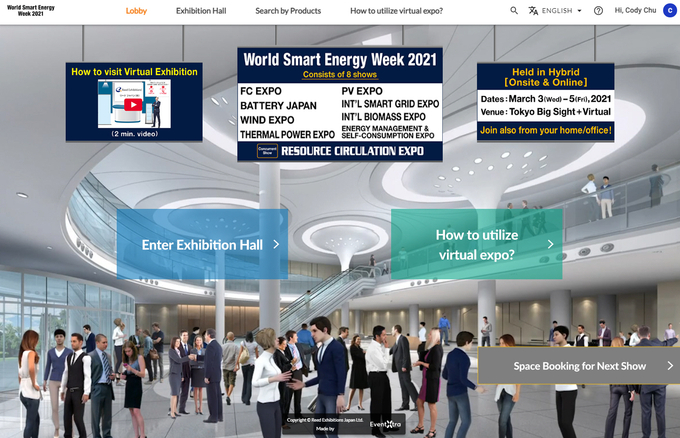Click 'Venue: Tokyo Big Sight + Virtual' text
This screenshot has height=438, width=680.
(x=546, y=112)
